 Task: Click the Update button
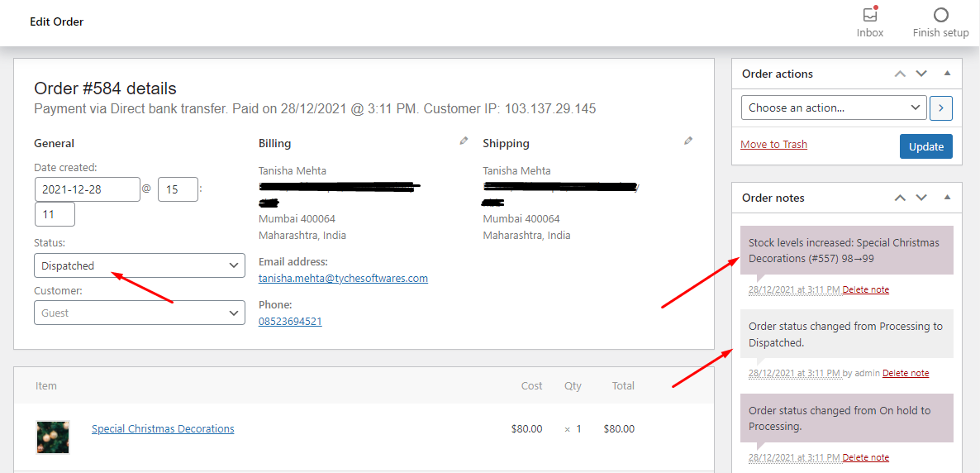(926, 146)
